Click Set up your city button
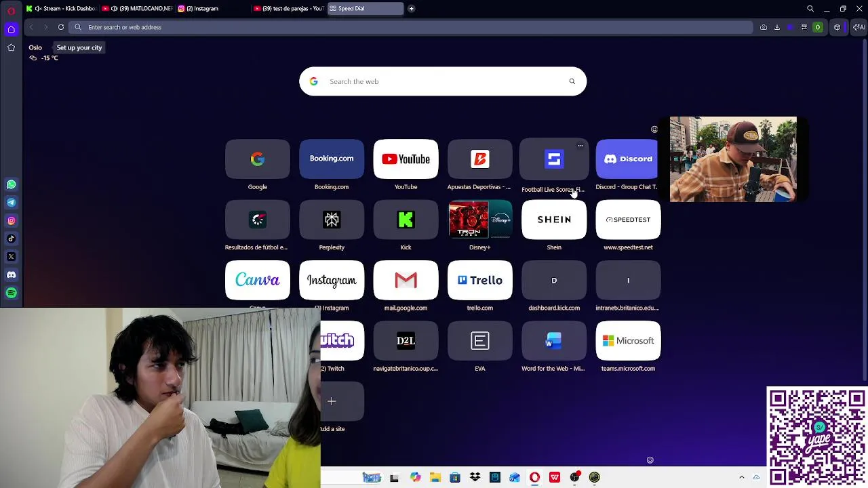Viewport: 868px width, 488px height. coord(79,47)
